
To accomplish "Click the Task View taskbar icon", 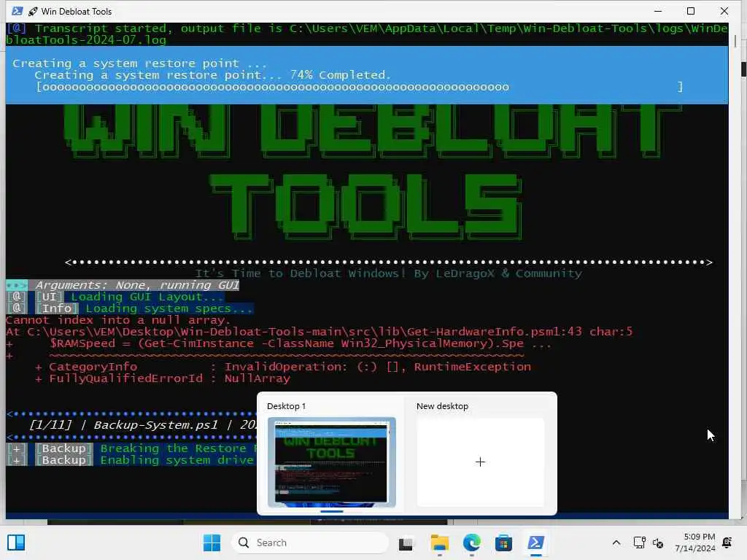I will tap(406, 542).
